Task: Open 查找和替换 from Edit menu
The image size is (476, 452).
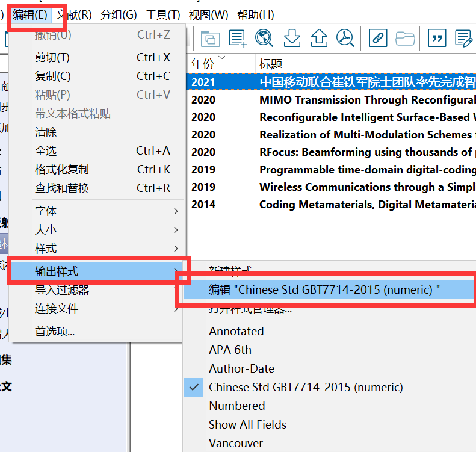Action: [x=96, y=188]
